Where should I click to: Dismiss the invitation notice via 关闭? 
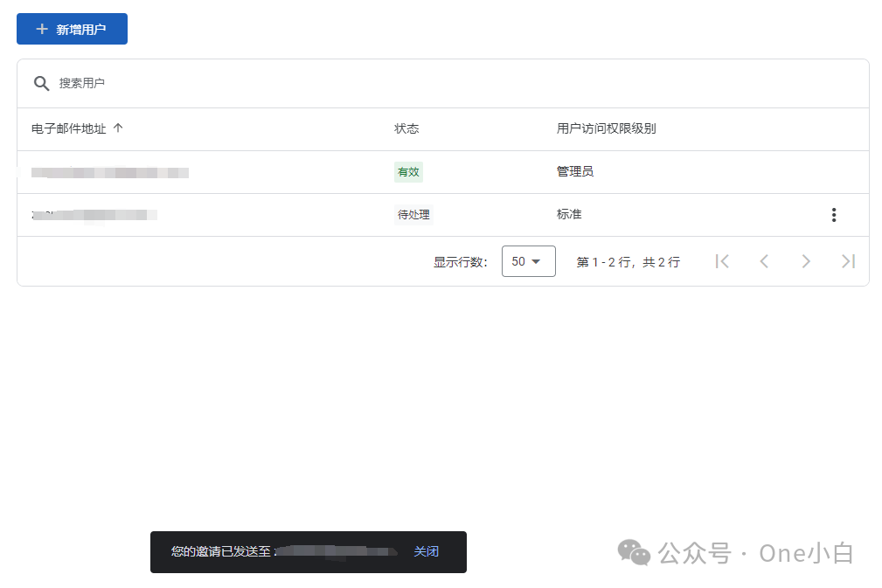click(427, 551)
